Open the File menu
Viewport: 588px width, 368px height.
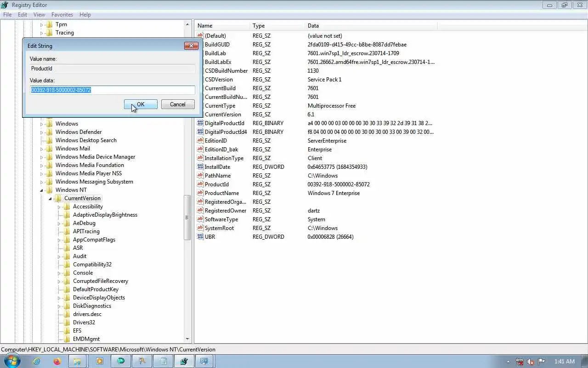coord(7,15)
